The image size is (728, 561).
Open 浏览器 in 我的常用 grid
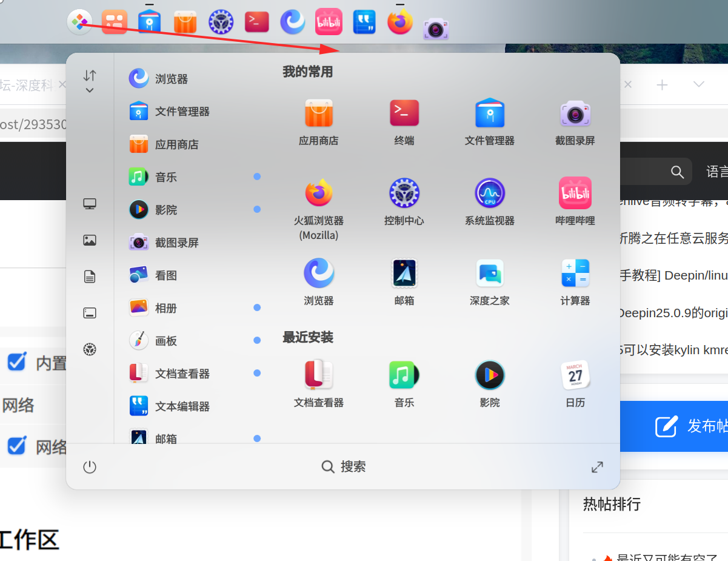pos(319,283)
